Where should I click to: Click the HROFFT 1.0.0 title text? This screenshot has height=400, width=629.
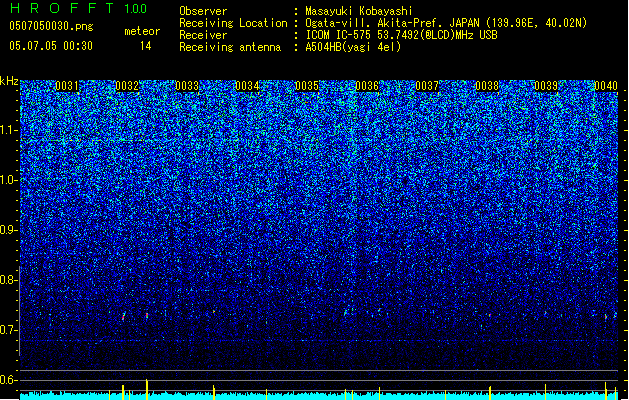pos(79,8)
